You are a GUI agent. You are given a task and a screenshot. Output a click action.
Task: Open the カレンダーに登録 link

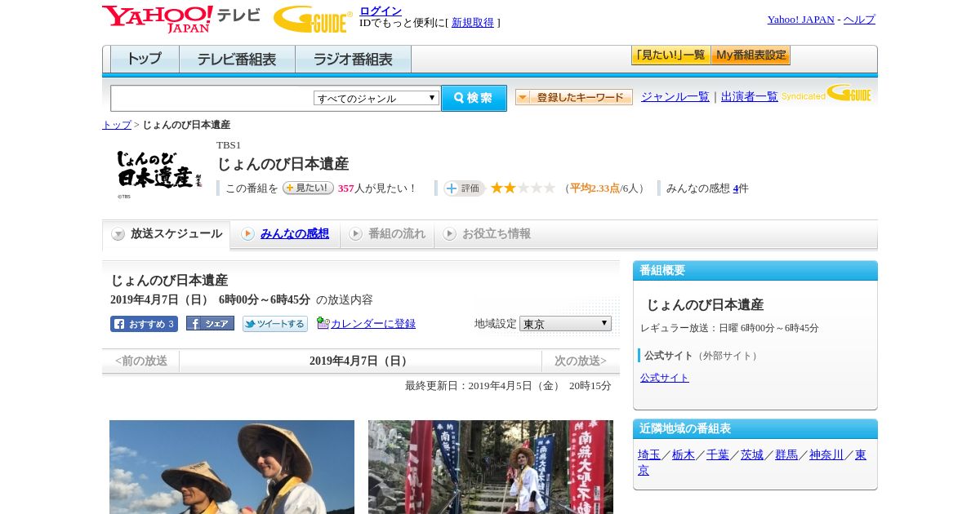(373, 324)
